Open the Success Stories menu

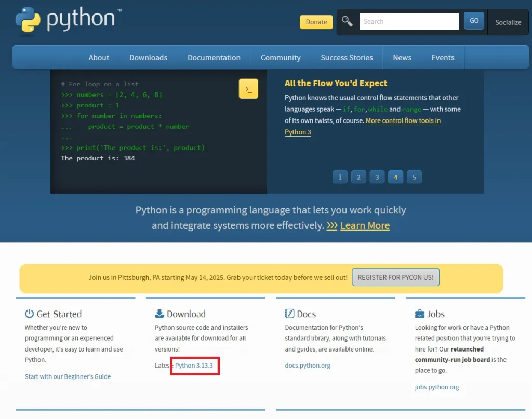point(347,57)
